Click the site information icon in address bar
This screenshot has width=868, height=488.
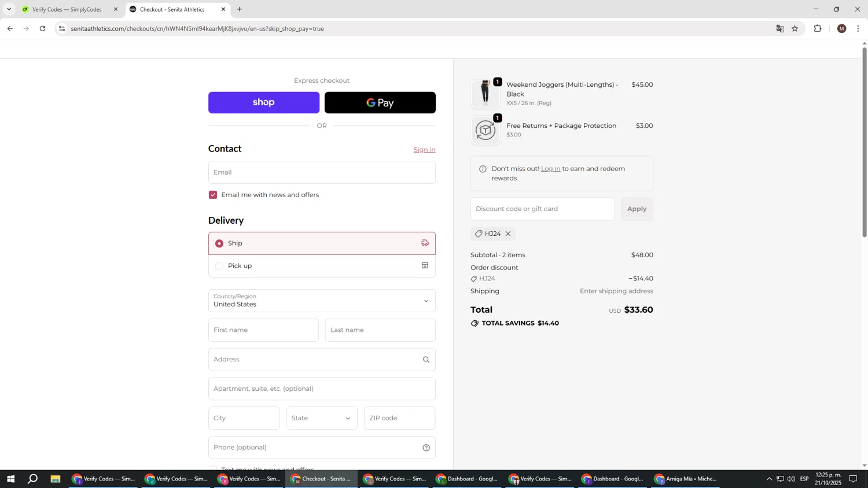coord(62,28)
